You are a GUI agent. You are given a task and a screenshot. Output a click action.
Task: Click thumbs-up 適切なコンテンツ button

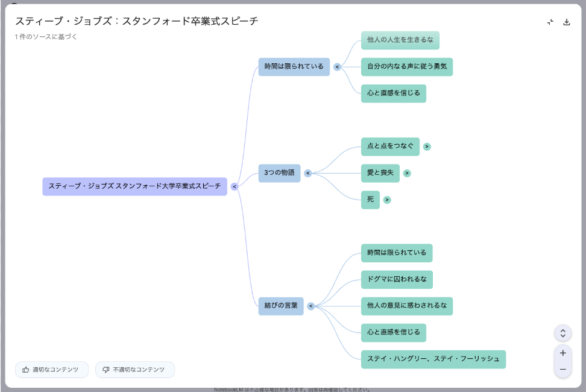click(52, 370)
